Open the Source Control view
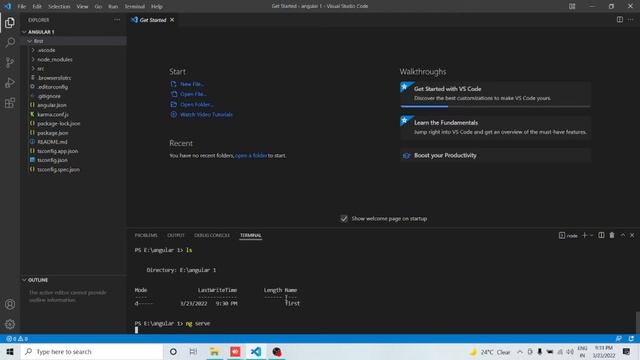The height and width of the screenshot is (360, 640). [10, 62]
